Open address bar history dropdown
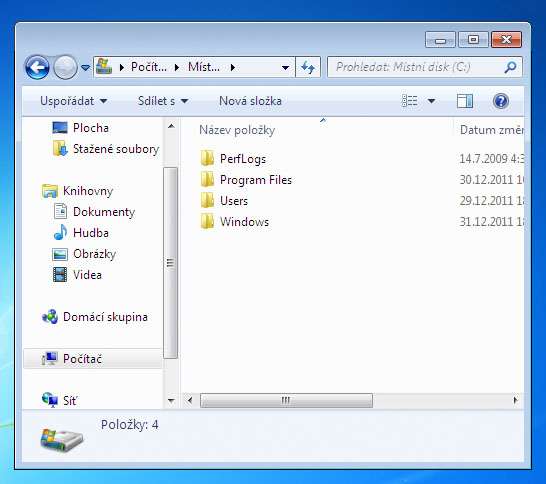Screen dimensions: 546x484 click(285, 68)
